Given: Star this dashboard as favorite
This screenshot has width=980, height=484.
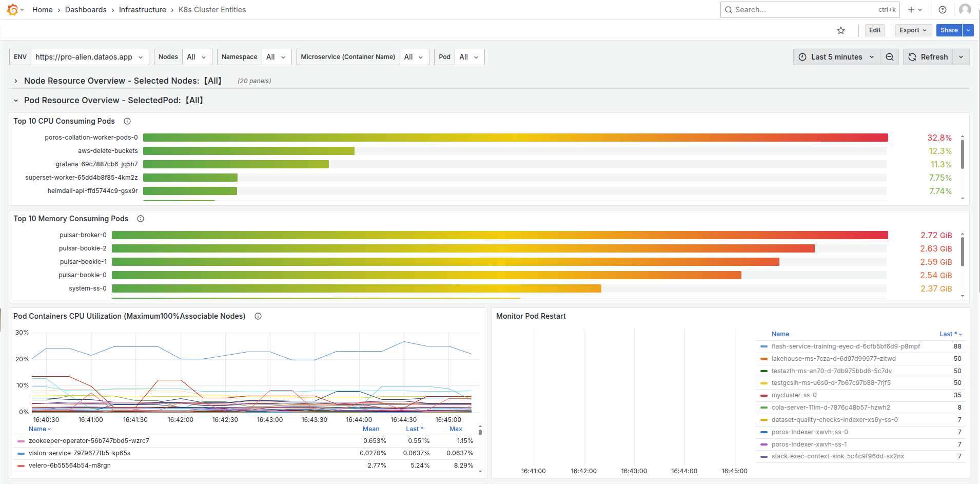Looking at the screenshot, I should click(841, 30).
